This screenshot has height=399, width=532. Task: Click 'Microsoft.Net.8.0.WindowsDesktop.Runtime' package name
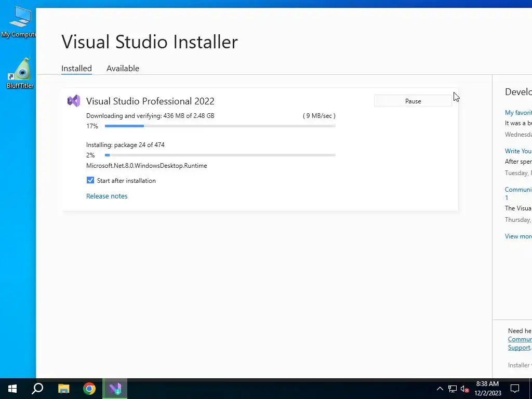click(147, 166)
